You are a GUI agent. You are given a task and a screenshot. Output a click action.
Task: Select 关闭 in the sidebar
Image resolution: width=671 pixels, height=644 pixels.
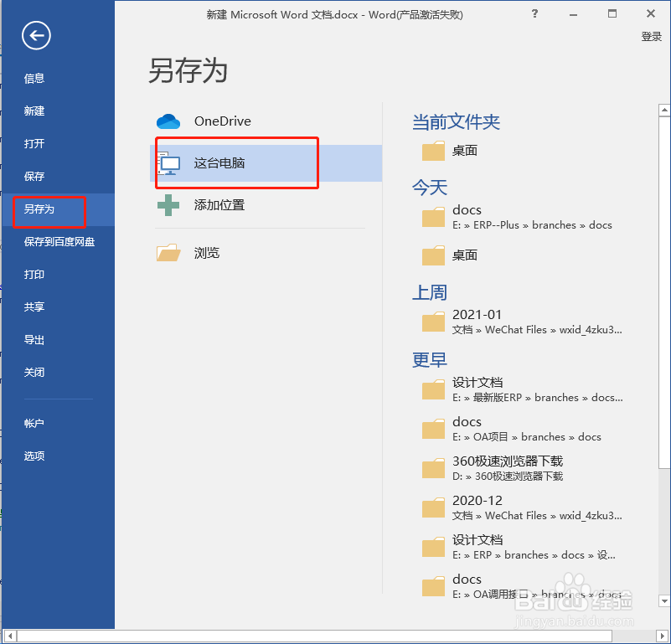pos(34,373)
